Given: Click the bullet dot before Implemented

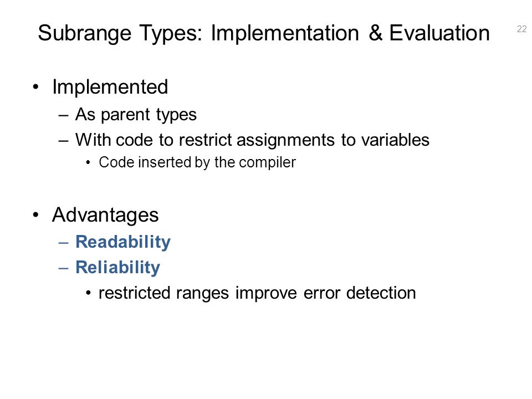Looking at the screenshot, I should click(36, 87).
